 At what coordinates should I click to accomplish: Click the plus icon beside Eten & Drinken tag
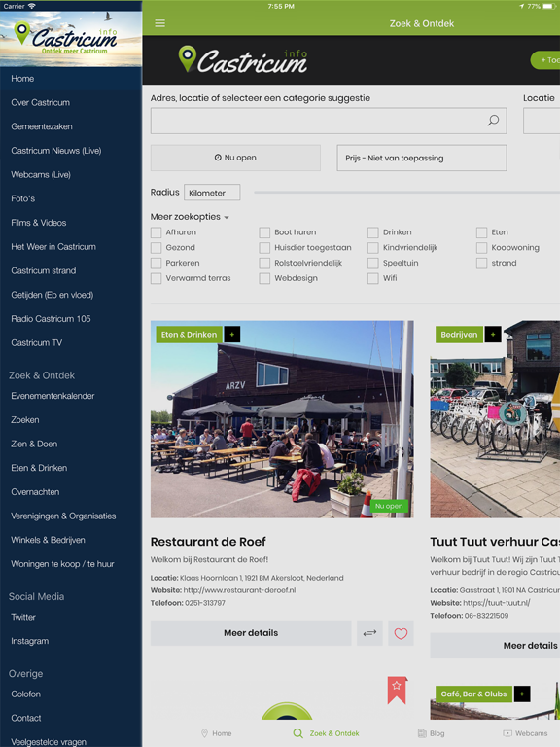coord(232,335)
